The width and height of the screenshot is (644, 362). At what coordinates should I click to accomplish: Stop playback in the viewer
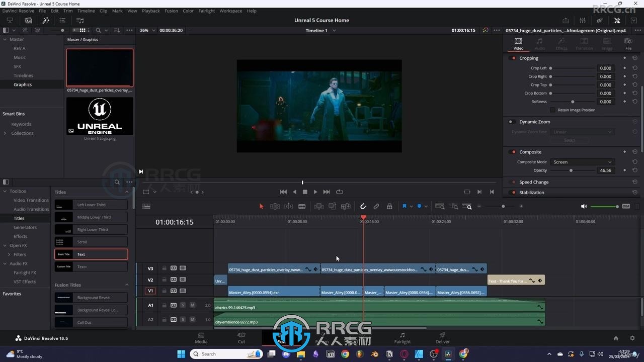click(x=305, y=192)
